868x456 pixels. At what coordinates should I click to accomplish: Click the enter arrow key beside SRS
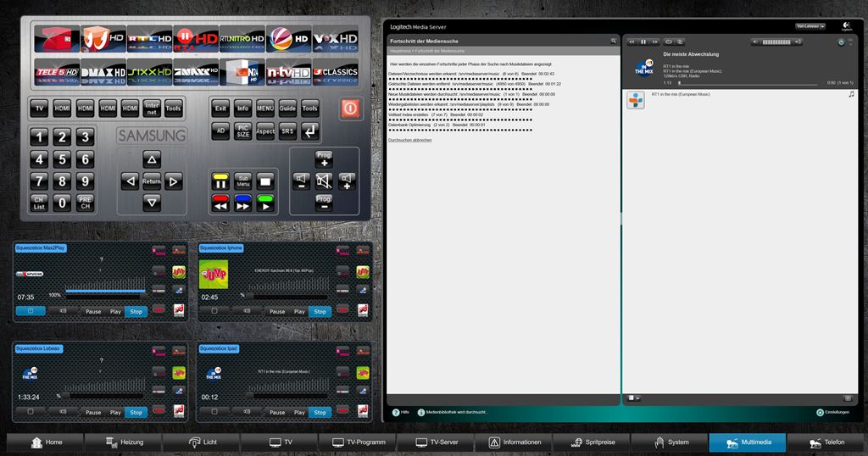(310, 131)
